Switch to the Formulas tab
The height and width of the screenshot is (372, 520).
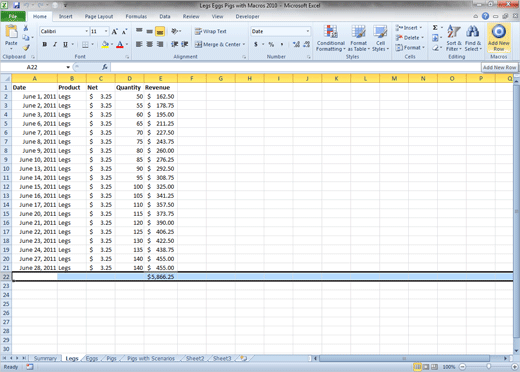tap(136, 16)
